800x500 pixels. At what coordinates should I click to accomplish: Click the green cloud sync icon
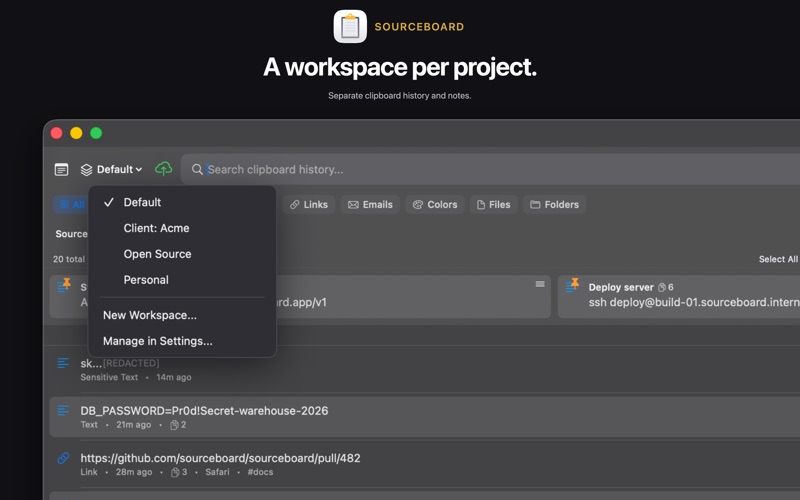coord(163,169)
